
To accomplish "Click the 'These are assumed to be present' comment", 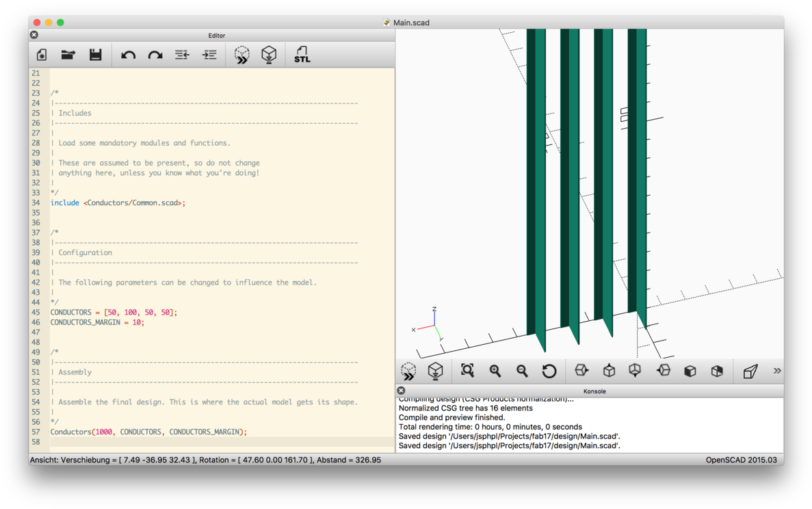I will (159, 163).
